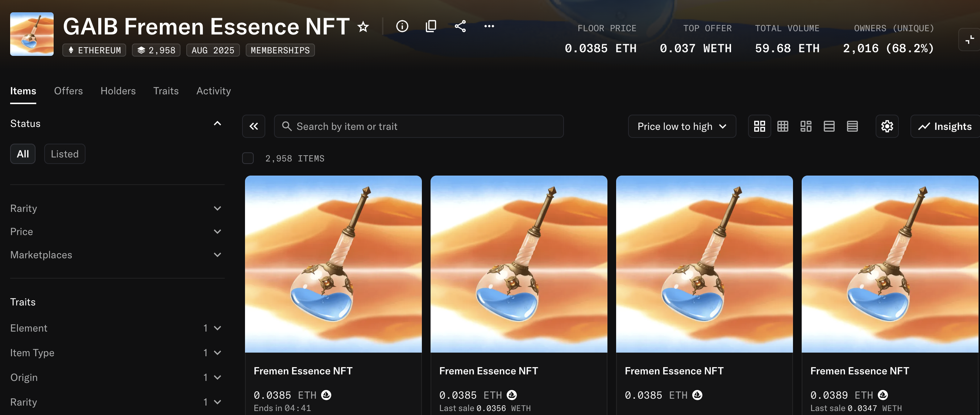Click the Owners value 2,016 (68.2%)

click(888, 49)
